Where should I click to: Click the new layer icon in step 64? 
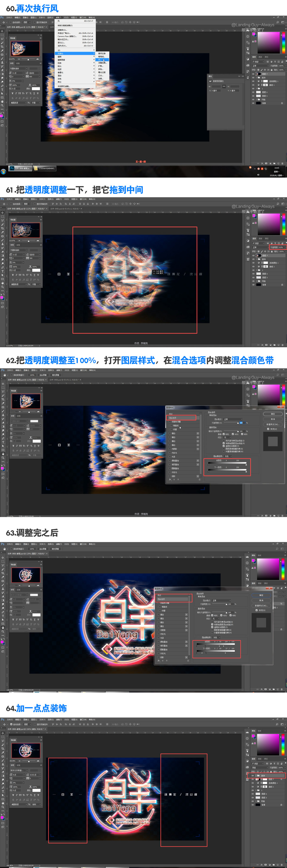click(278, 864)
